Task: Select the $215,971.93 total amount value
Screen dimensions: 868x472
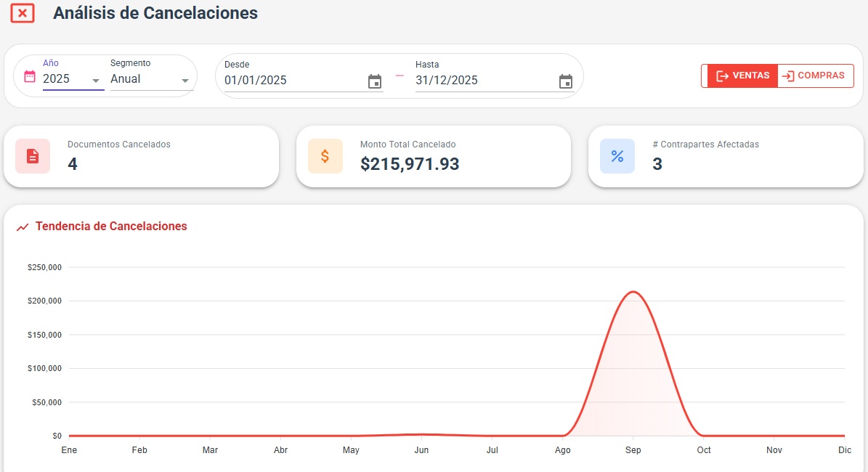Action: tap(410, 164)
